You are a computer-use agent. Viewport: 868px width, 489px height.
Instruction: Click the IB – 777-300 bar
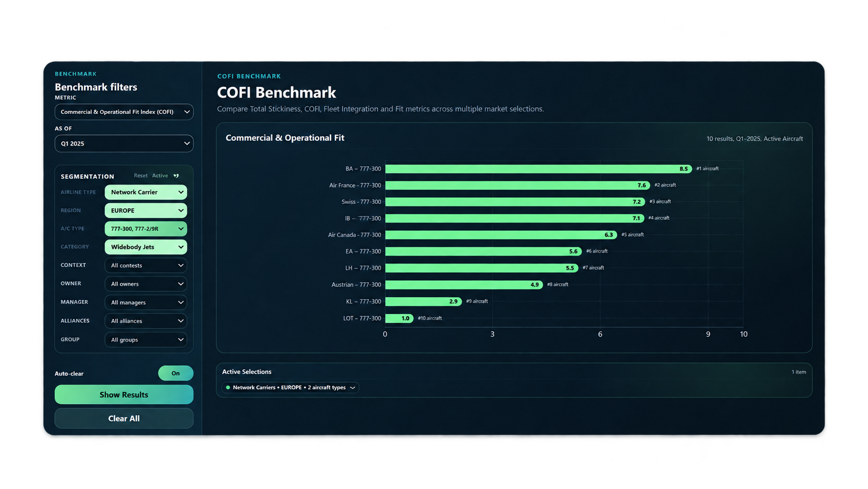514,218
